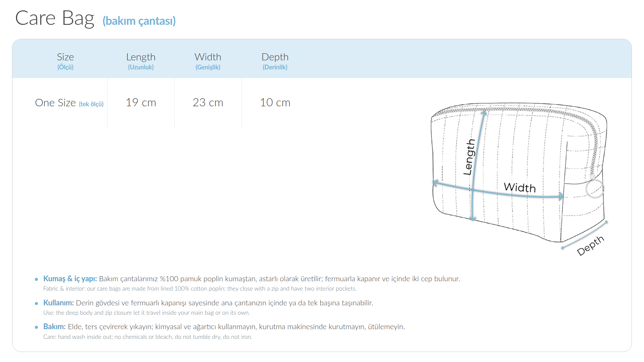Click the 'Depth' label under the bag drawing
The width and height of the screenshot is (644, 362).
(x=591, y=246)
